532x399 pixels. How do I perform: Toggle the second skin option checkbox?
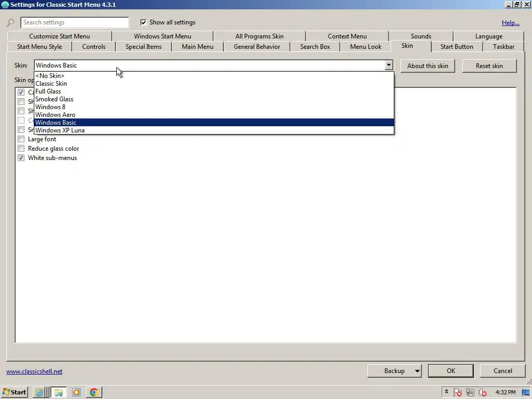click(x=21, y=101)
